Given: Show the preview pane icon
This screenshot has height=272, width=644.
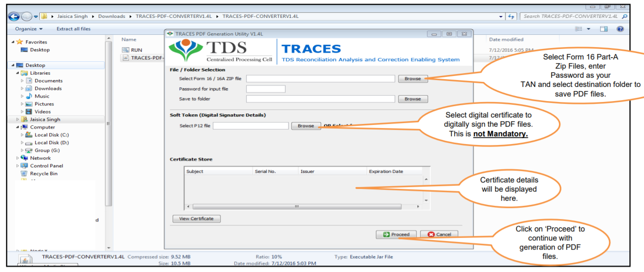Looking at the screenshot, I should pyautogui.click(x=603, y=28).
